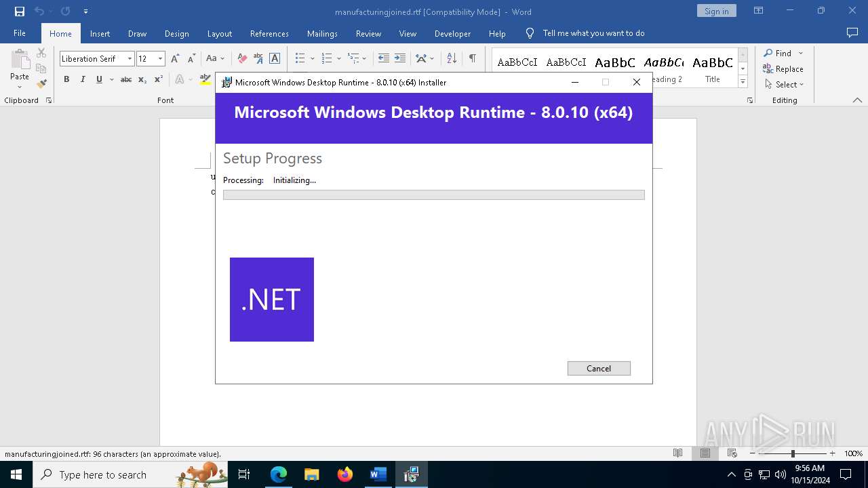Viewport: 868px width, 488px height.
Task: Click Sign in button in Word title bar
Action: [716, 11]
